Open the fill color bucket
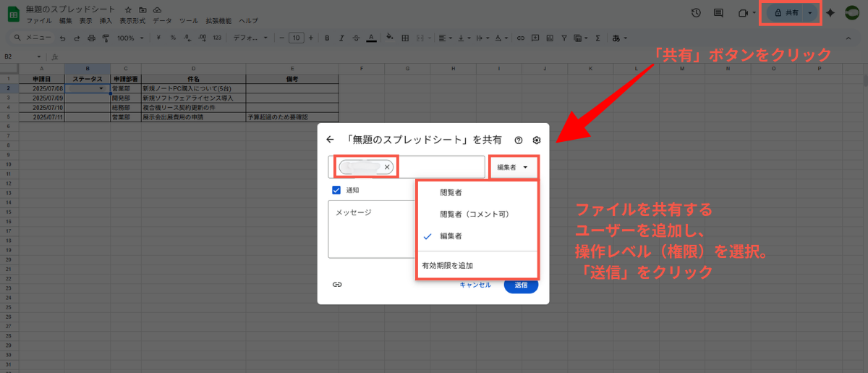Image resolution: width=868 pixels, height=373 pixels. click(x=390, y=37)
